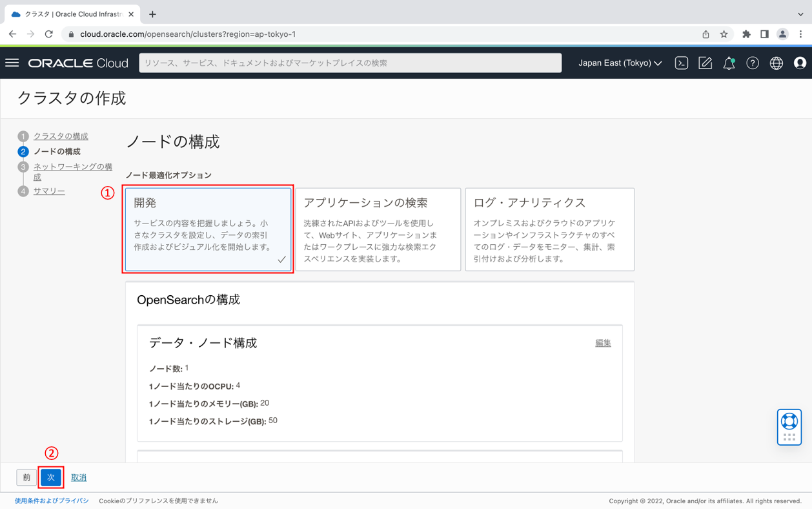The height and width of the screenshot is (509, 812).
Task: Select the アプリケーションの検索 optimization option
Action: 378,229
